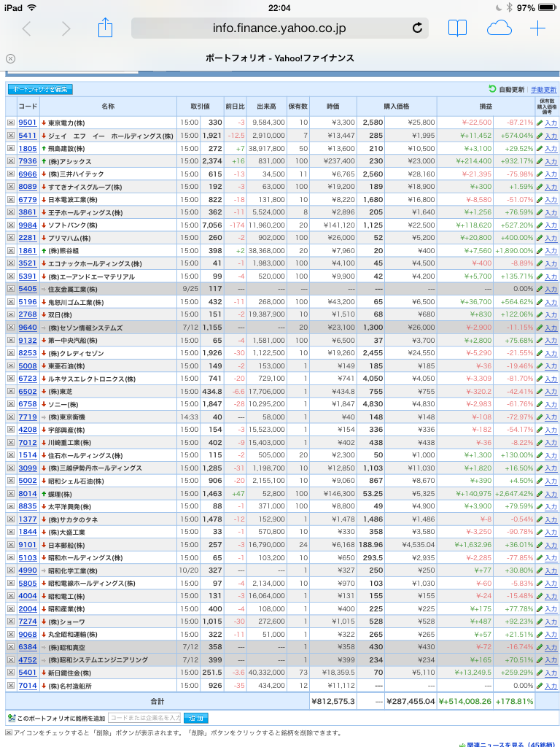Click the コード column header
This screenshot has width=560, height=747.
[28, 107]
